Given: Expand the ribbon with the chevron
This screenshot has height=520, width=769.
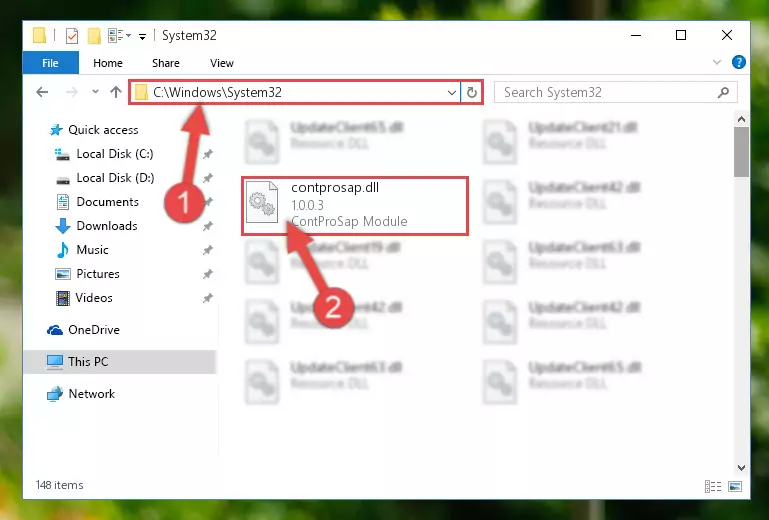Looking at the screenshot, I should tap(717, 62).
